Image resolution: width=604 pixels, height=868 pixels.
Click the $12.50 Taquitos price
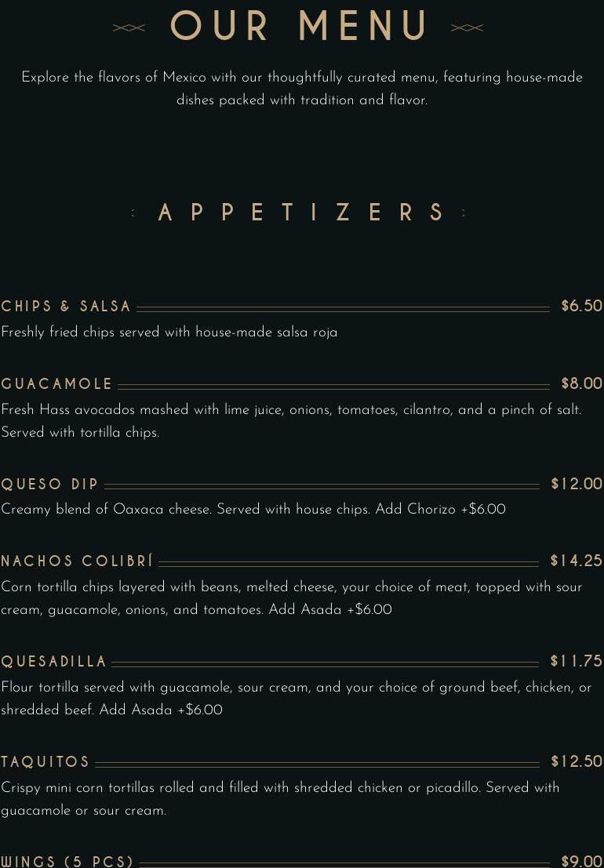point(577,761)
